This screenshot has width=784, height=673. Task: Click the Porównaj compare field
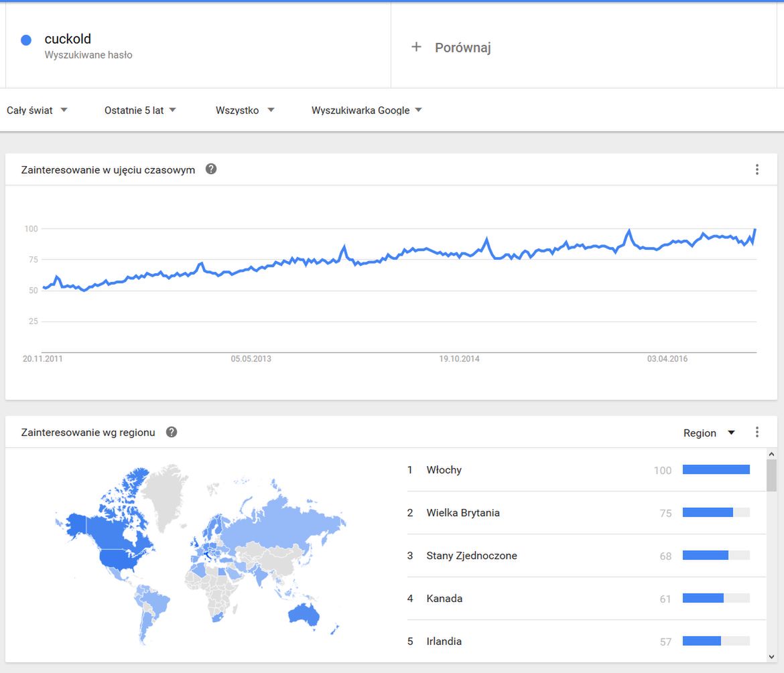pos(463,48)
